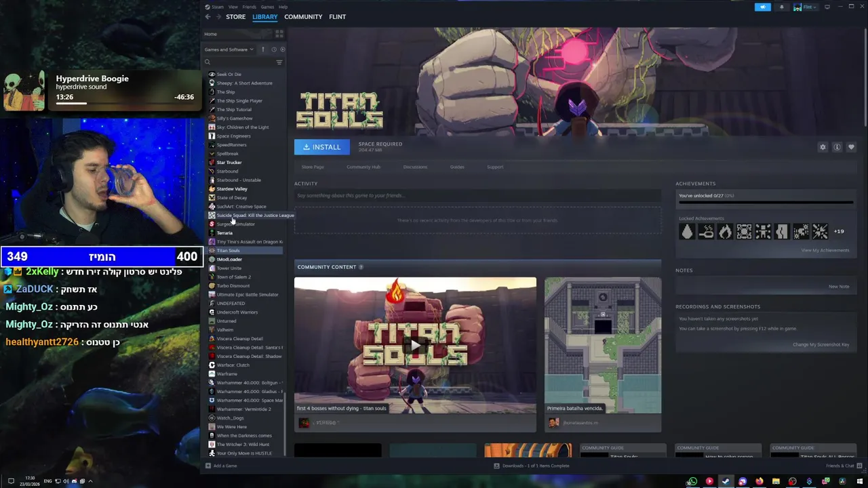
Task: Select Terraria in the library list
Action: click(224, 233)
